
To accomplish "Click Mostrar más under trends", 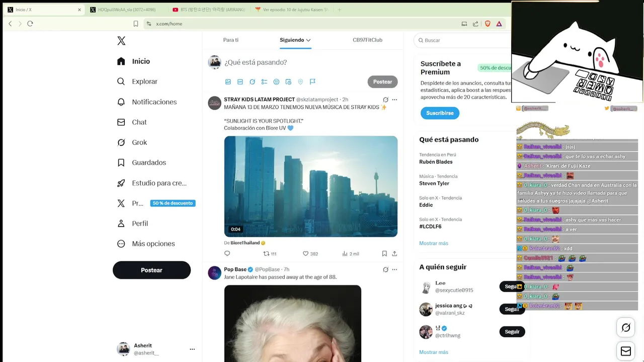I will click(x=434, y=243).
